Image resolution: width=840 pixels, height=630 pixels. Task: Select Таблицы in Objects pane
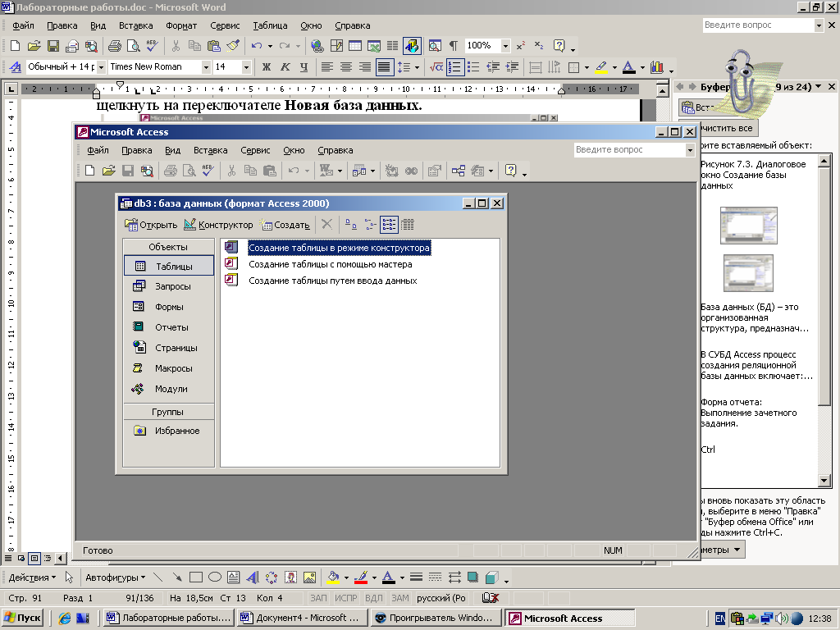(169, 267)
